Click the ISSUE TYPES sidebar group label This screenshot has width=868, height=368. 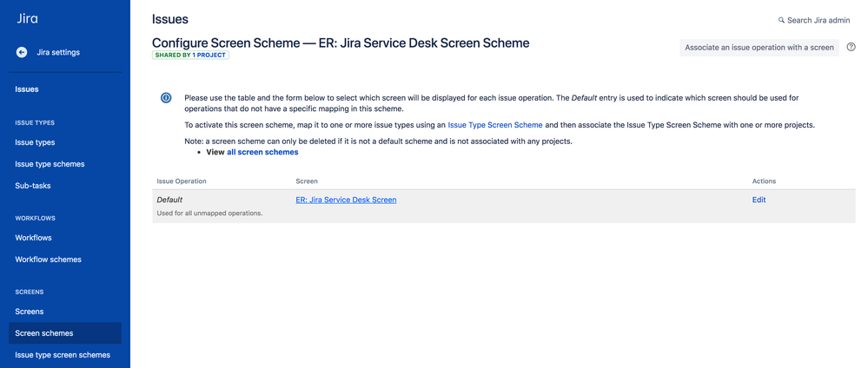click(x=35, y=123)
